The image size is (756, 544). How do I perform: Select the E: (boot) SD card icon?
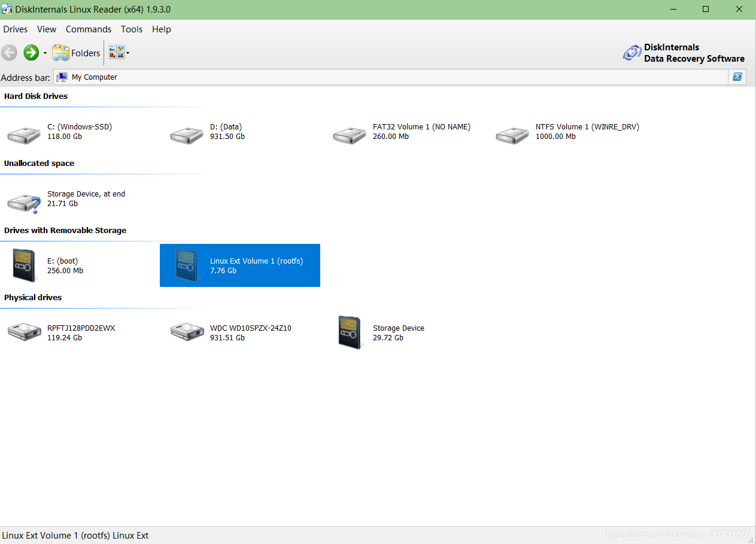click(x=24, y=265)
